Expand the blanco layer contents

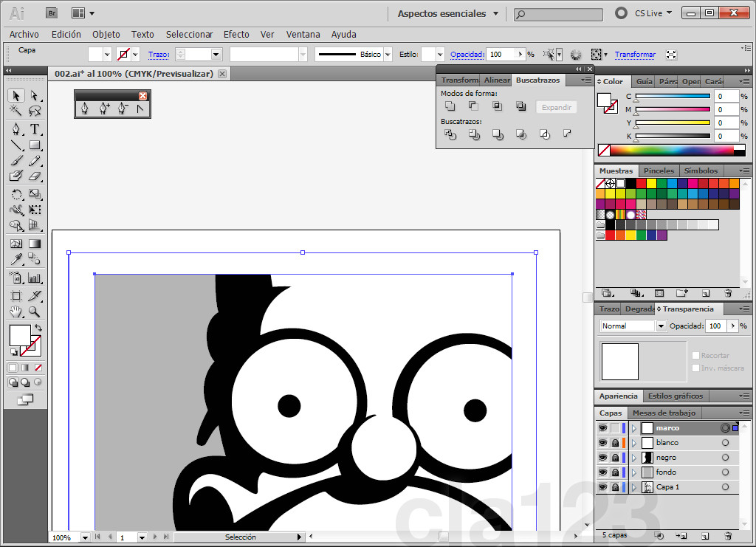tap(634, 442)
